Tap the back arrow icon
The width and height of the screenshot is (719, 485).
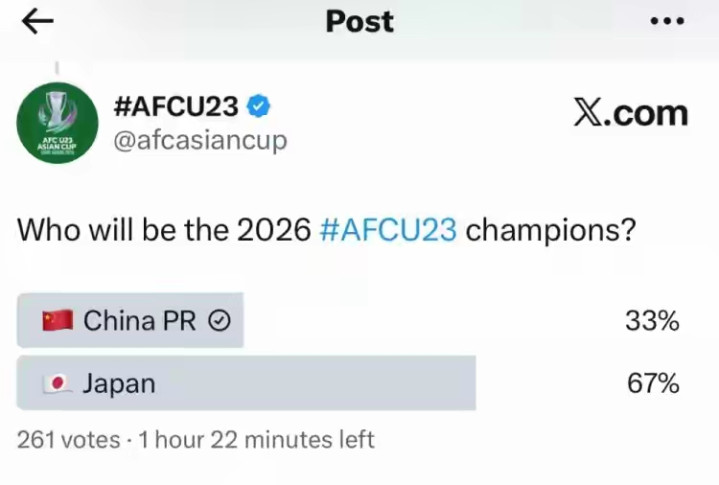(x=37, y=22)
